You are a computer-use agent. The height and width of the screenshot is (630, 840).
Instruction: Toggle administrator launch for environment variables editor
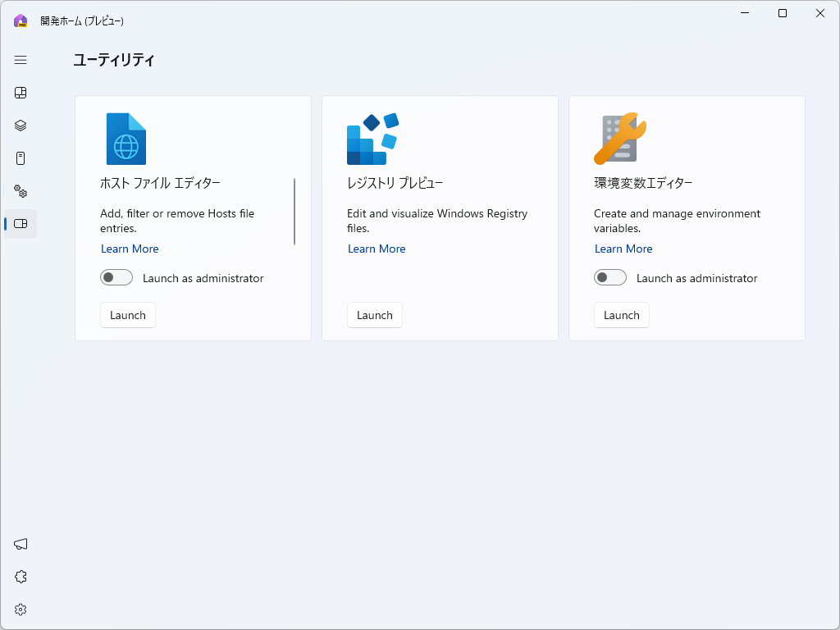click(610, 278)
